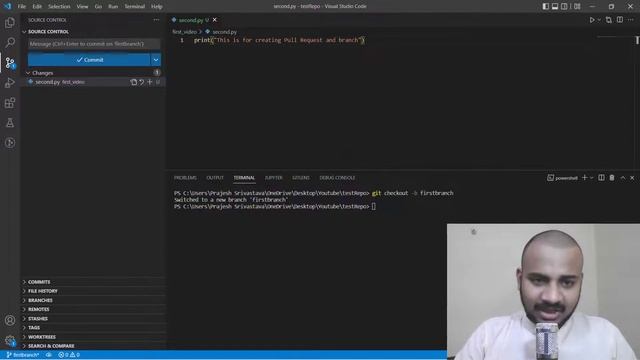Split the terminal panel
640x360 pixels.
coord(601,178)
